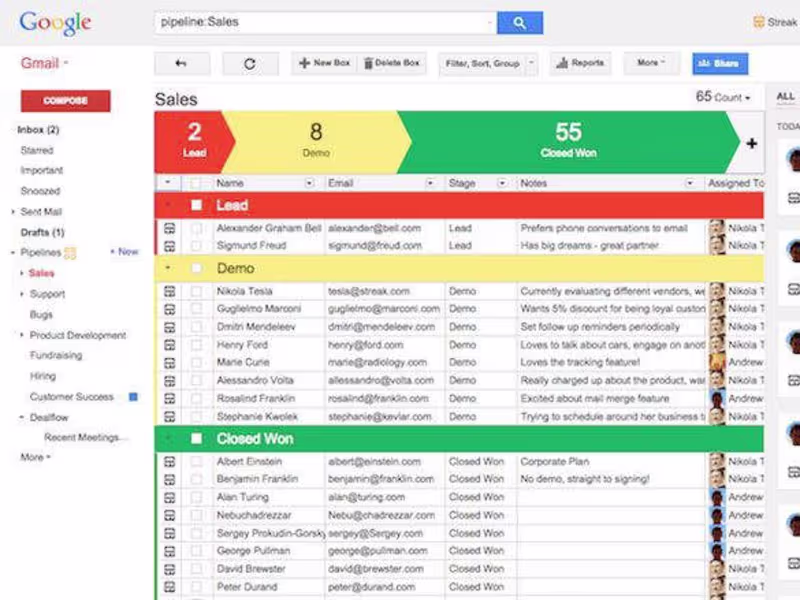This screenshot has height=600, width=800.
Task: Open box icon for Guglielmo Marconi
Action: 169,309
